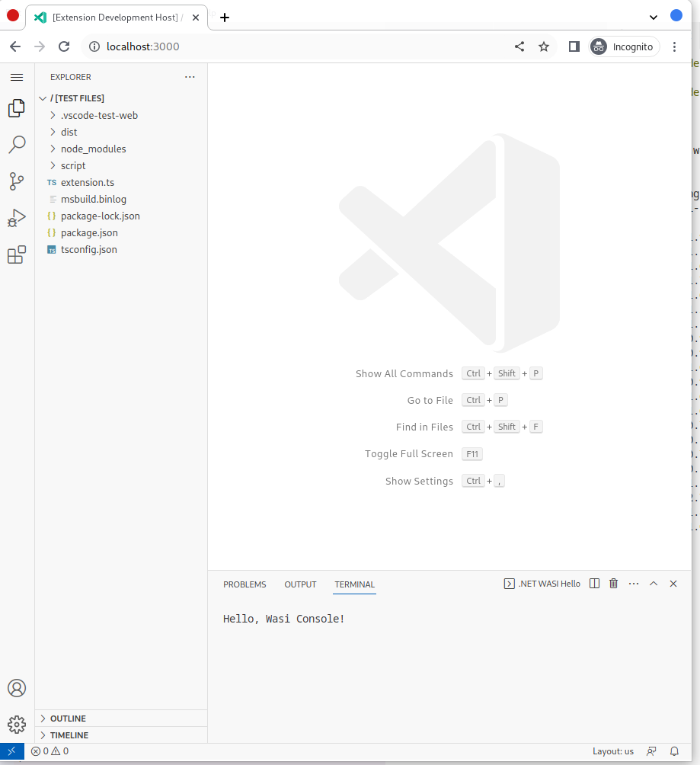Toggle the browser side panel
Viewport: 700px width, 765px height.
574,46
